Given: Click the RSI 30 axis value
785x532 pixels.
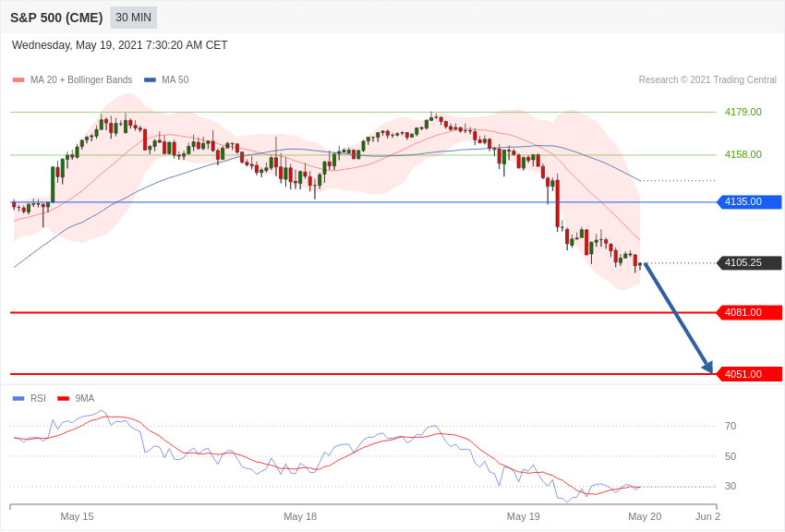Looking at the screenshot, I should pos(731,486).
